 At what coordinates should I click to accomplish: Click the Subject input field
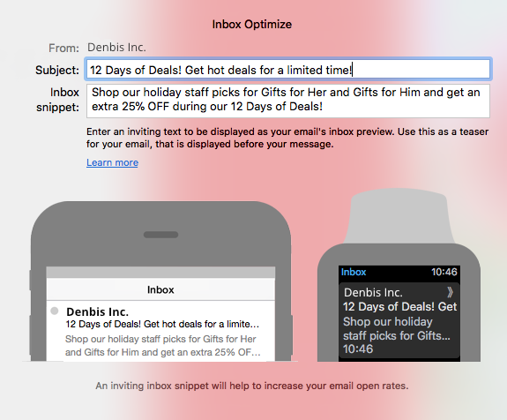pyautogui.click(x=287, y=70)
